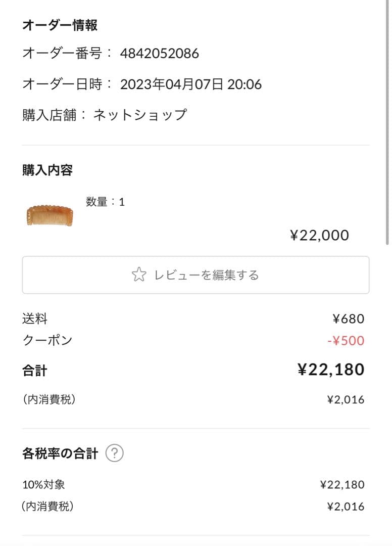Click the 合計 total label
The image size is (392, 546).
35,371
